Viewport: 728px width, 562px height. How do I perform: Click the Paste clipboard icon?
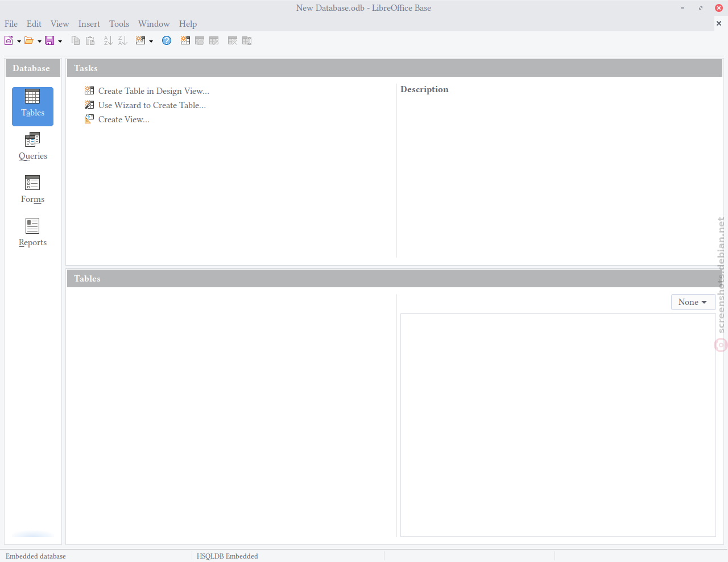coord(90,40)
